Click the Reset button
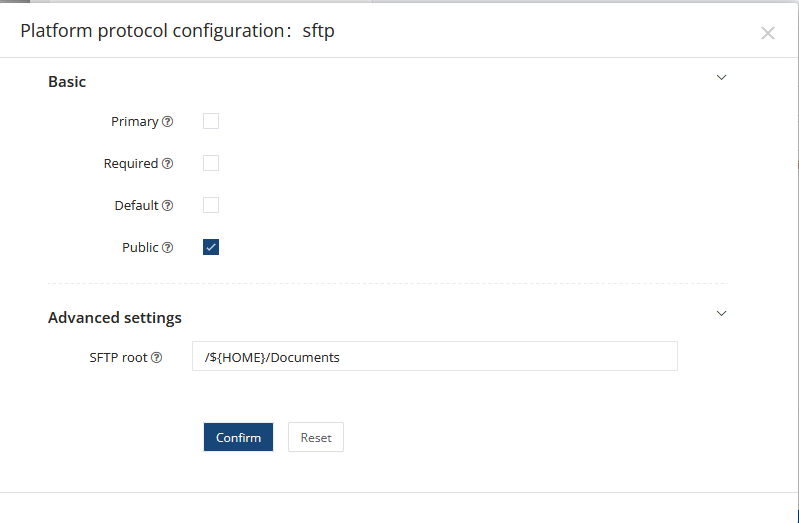This screenshot has width=799, height=523. 316,438
